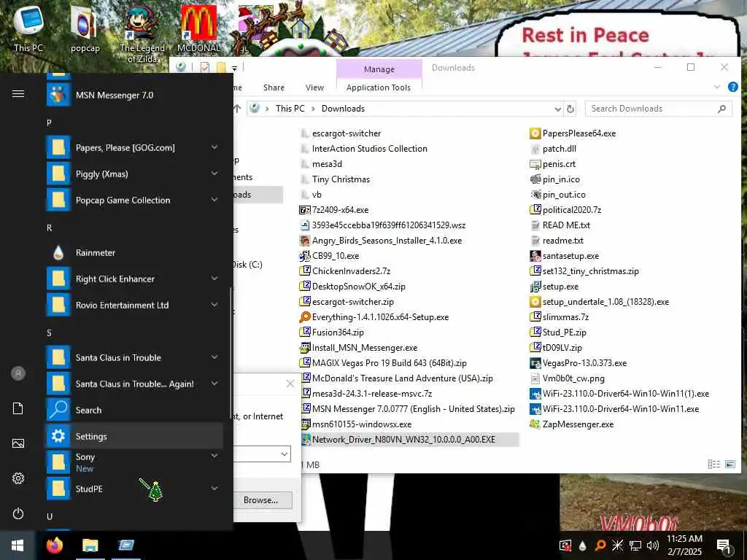This screenshot has width=747, height=560.
Task: Expand the Explorer ribbon chevron
Action: point(717,87)
